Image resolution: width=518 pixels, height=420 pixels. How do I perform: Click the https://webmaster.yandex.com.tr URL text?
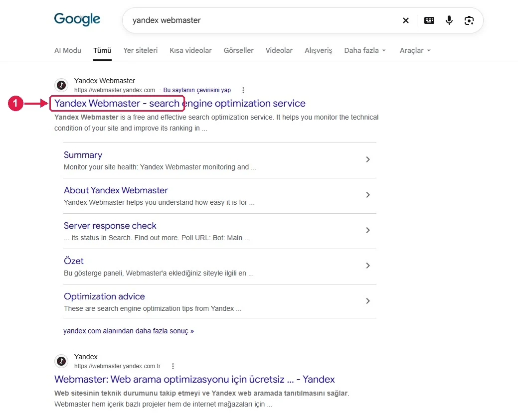117,366
